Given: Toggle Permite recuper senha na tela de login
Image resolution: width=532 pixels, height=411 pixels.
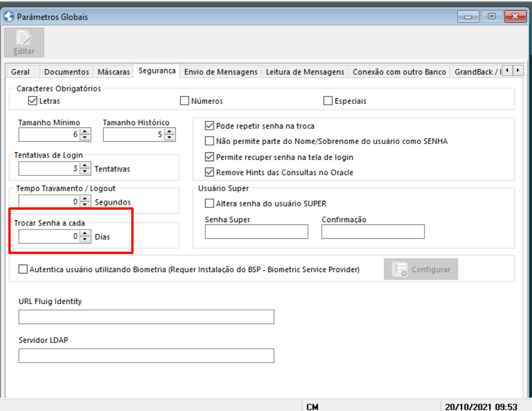Looking at the screenshot, I should (x=209, y=157).
